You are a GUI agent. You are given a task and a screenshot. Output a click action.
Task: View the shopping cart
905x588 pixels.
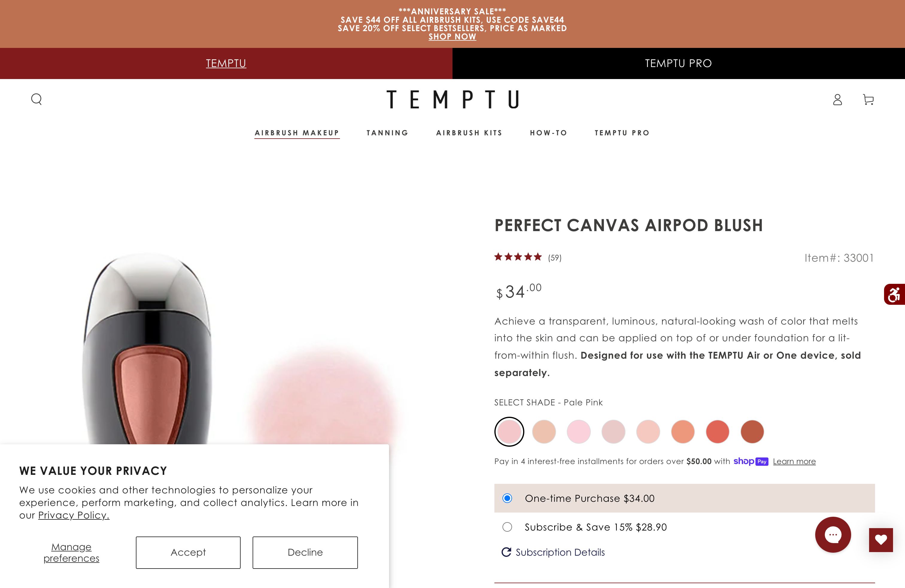(868, 100)
